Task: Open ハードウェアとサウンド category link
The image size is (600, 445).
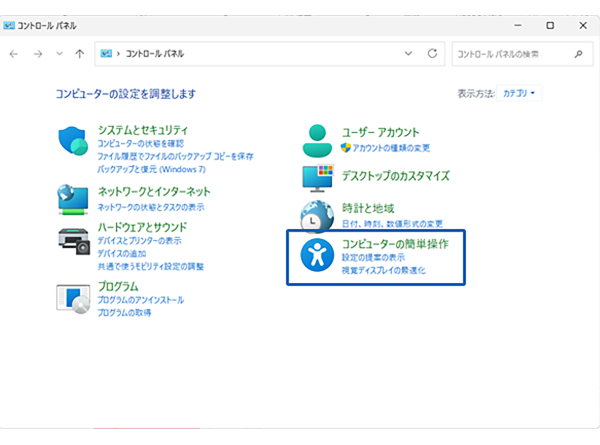Action: pyautogui.click(x=142, y=227)
